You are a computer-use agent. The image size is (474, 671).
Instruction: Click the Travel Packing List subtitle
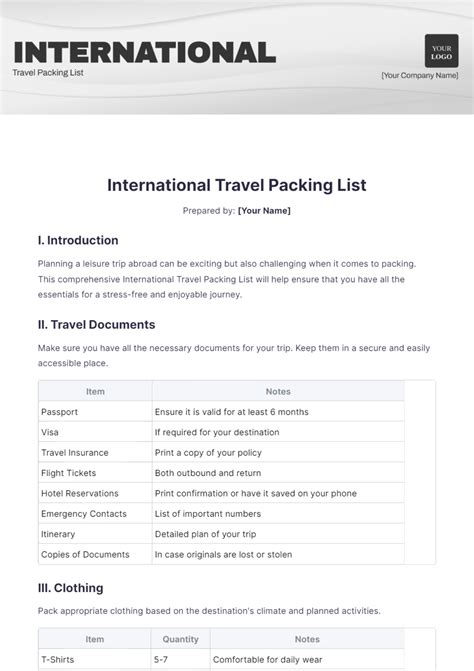click(x=48, y=73)
